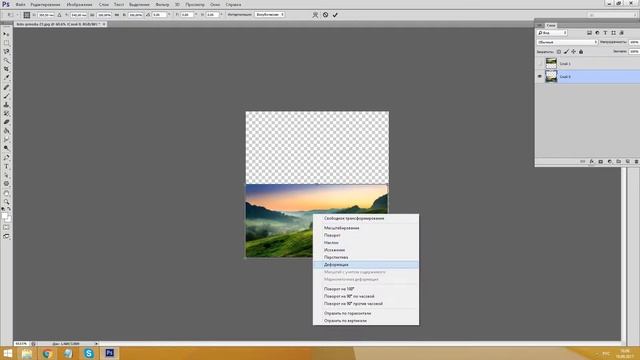Select the Spot Healing Brush tool
The image size is (640, 360).
6,87
